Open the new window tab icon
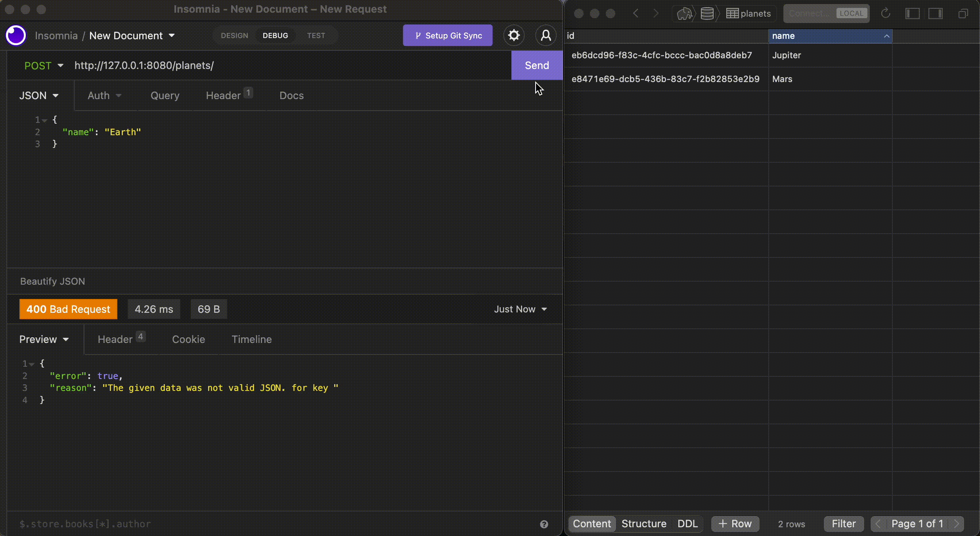Viewport: 980px width, 536px height. [963, 13]
